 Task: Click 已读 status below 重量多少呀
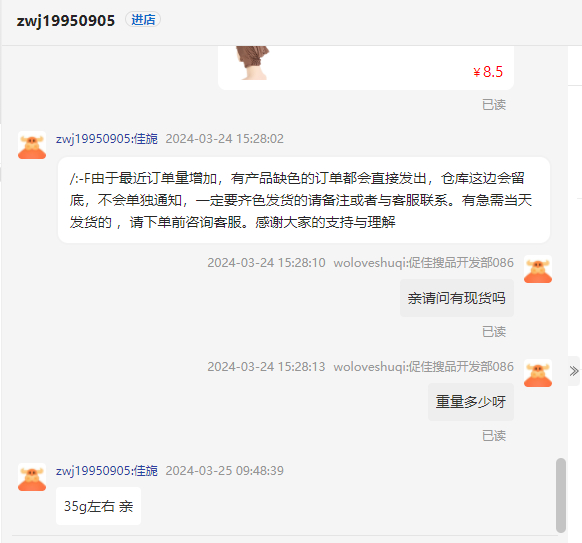[494, 436]
